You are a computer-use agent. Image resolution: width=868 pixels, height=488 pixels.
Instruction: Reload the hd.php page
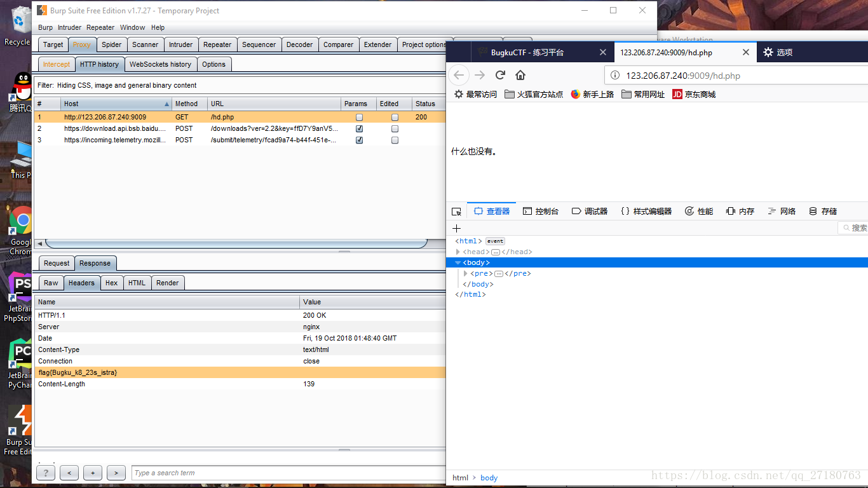tap(500, 75)
